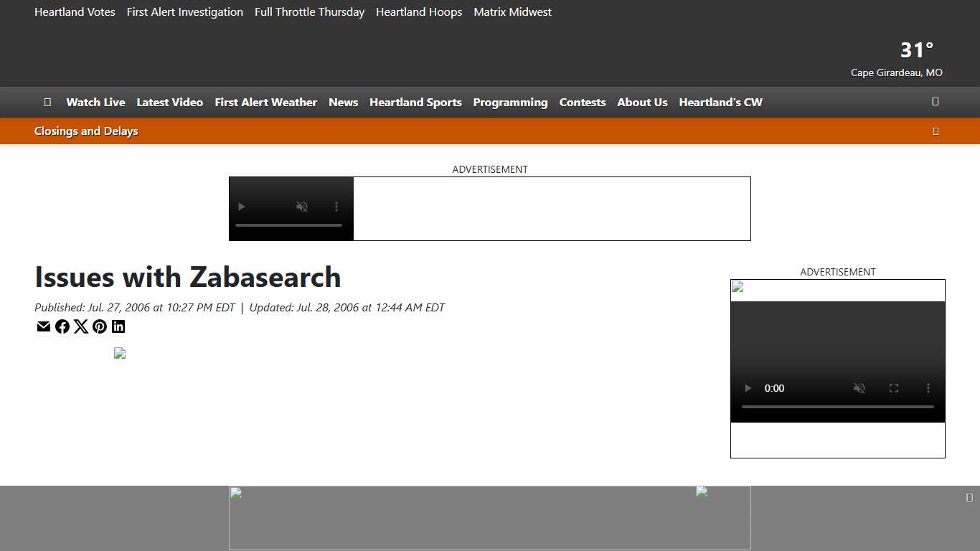Post the article on X
Viewport: 980px width, 551px height.
[x=81, y=326]
